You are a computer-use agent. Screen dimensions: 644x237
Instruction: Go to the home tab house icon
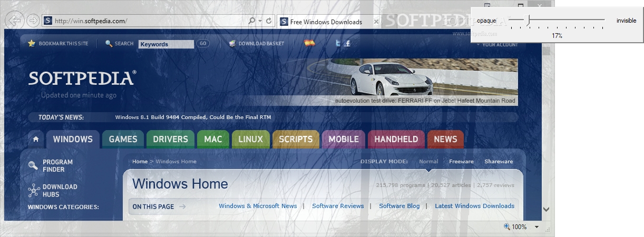[x=36, y=139]
